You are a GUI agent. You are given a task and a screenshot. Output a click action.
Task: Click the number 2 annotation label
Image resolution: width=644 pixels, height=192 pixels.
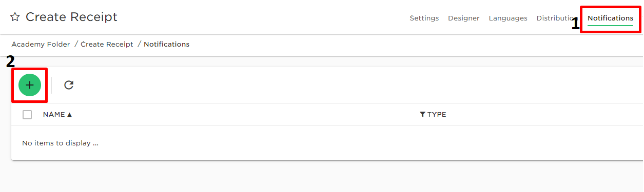[10, 62]
